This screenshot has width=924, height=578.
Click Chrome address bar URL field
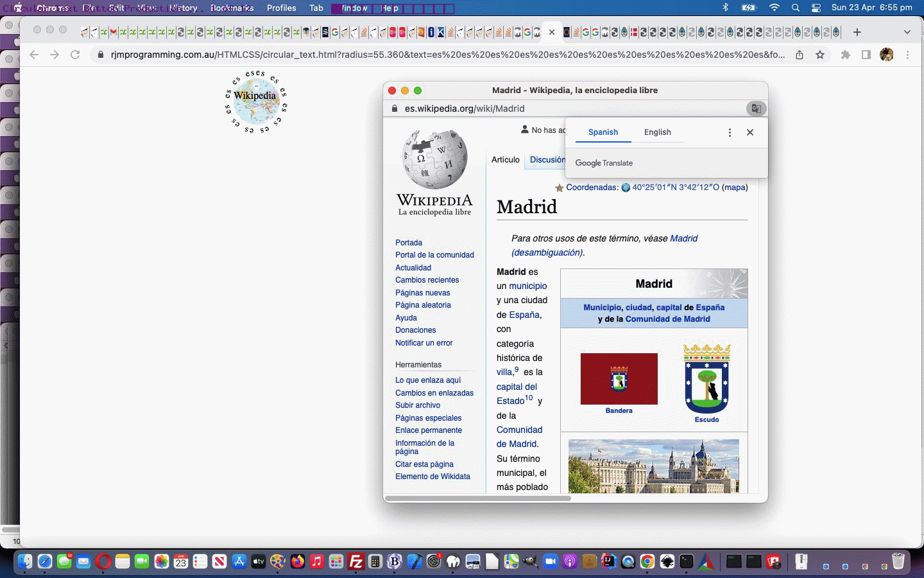click(x=447, y=55)
